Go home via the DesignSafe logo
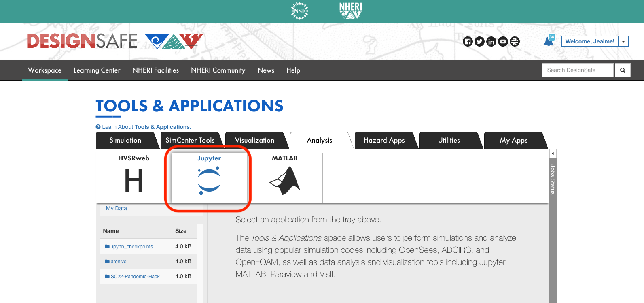Image resolution: width=644 pixels, height=303 pixels. [115, 41]
